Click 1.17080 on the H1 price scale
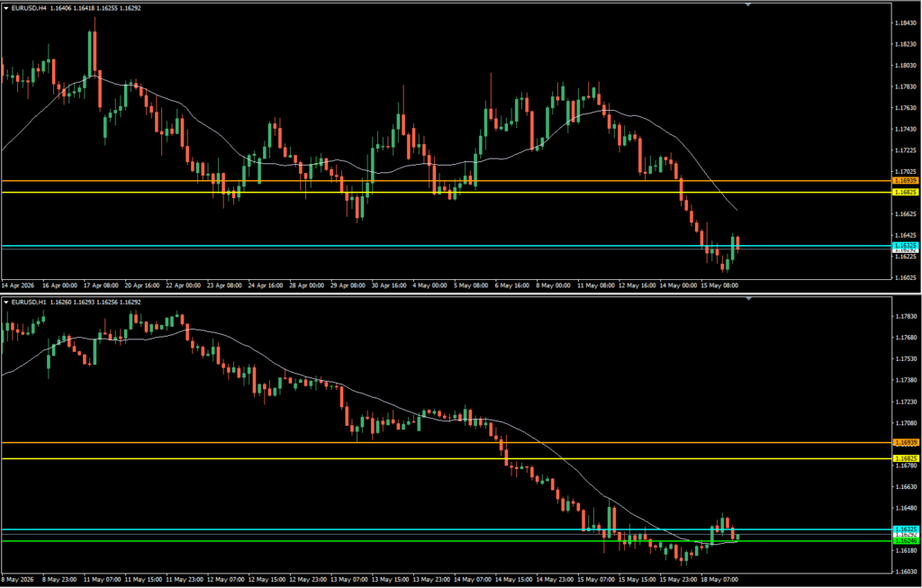The image size is (922, 588). (x=908, y=423)
